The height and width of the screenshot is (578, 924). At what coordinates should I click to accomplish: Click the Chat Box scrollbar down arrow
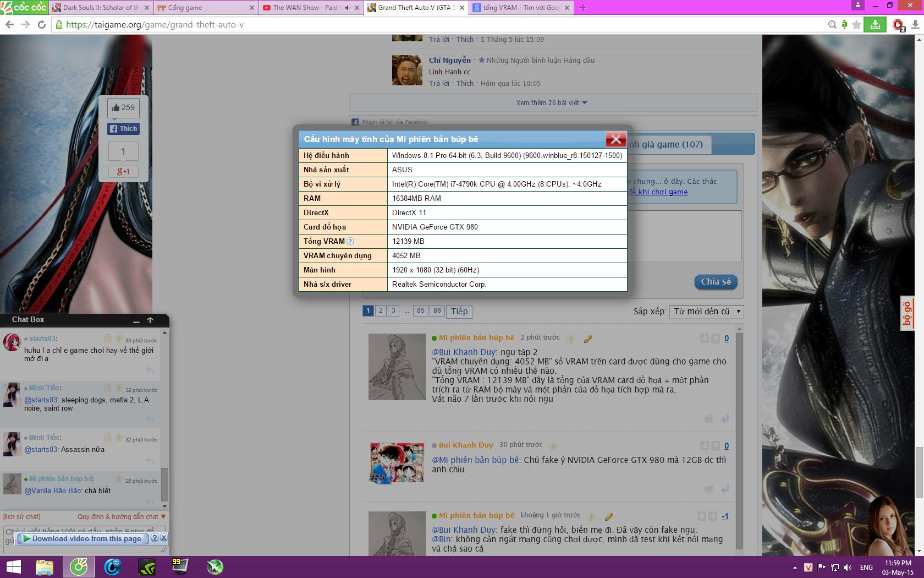pos(164,506)
